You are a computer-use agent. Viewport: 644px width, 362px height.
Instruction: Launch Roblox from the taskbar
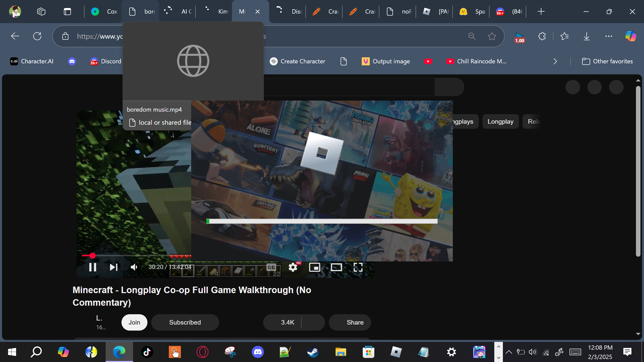point(396,352)
